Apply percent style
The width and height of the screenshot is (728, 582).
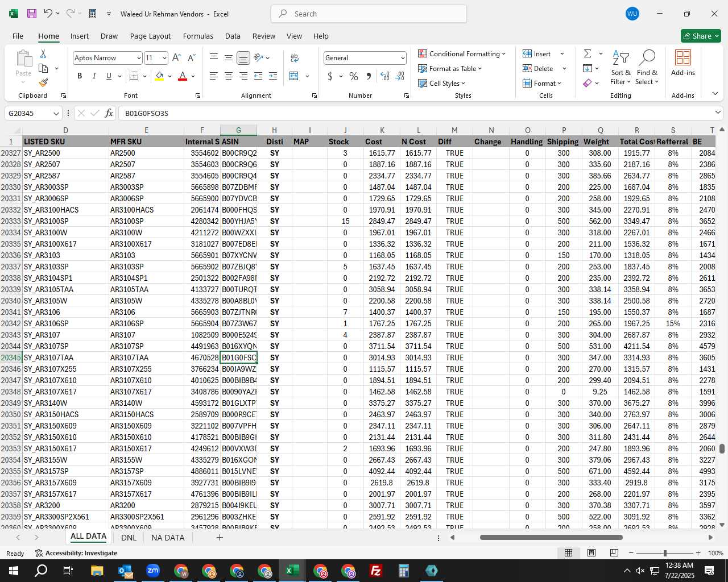coord(354,76)
